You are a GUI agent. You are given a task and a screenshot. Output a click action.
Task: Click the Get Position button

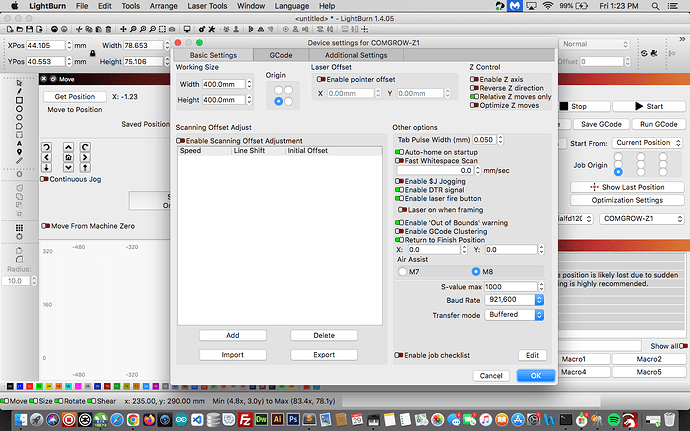pos(75,96)
